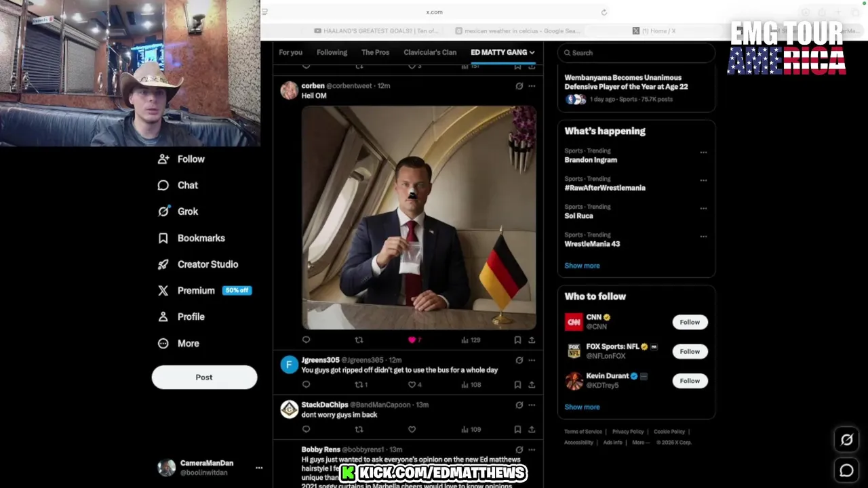
Task: Open the More sidebar menu
Action: (x=178, y=343)
